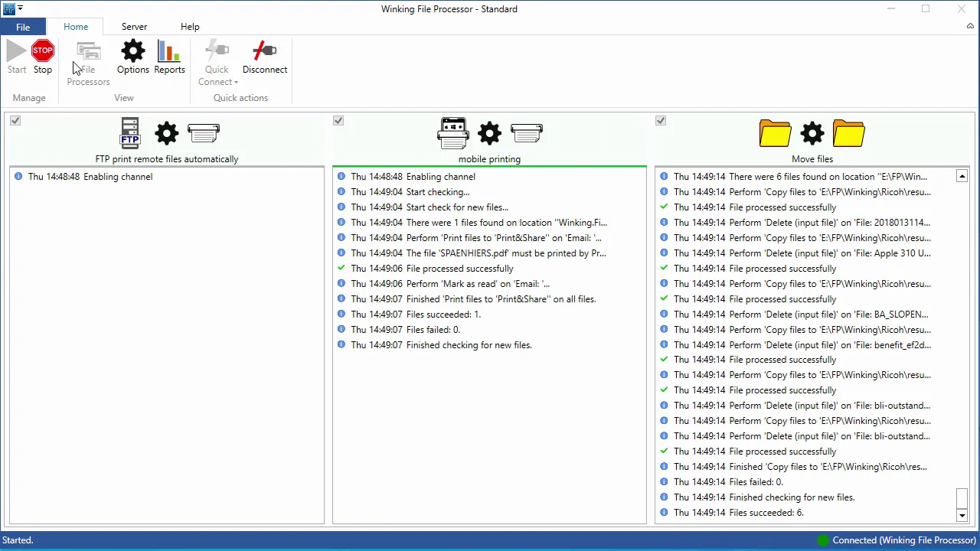Open the Options gear in ribbon

(x=133, y=51)
